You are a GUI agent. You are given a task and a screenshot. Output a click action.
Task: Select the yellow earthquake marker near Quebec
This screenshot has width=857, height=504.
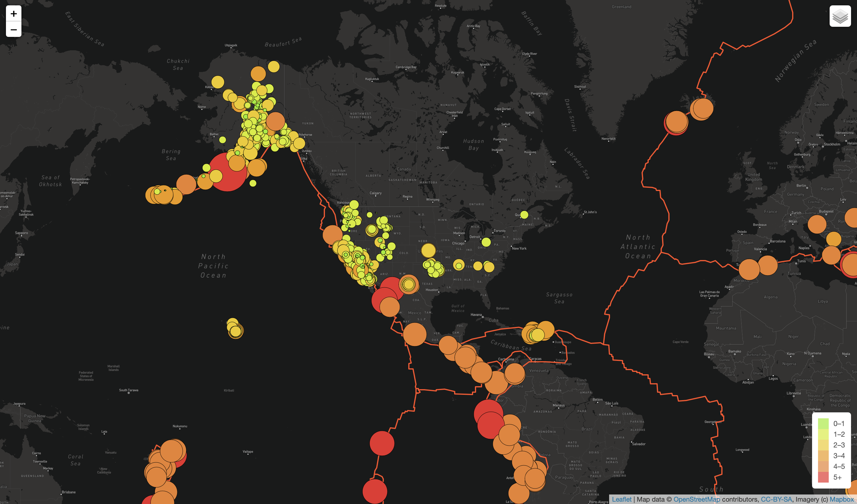point(524,215)
